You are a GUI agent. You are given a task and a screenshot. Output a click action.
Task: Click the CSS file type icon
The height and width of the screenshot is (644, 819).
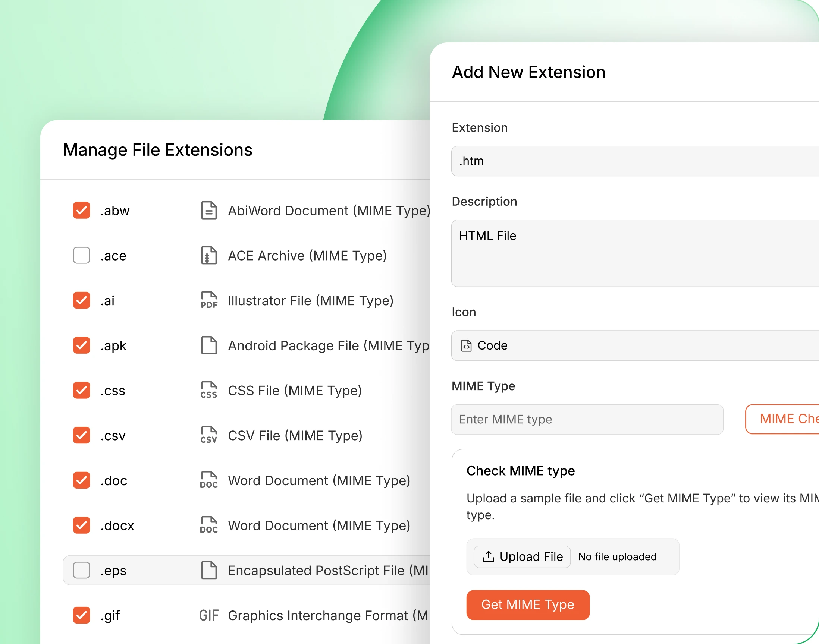(x=208, y=390)
